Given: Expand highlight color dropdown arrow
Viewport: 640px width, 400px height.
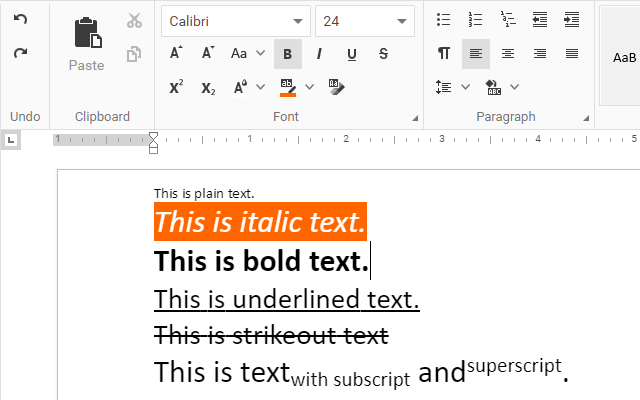Looking at the screenshot, I should [x=310, y=87].
